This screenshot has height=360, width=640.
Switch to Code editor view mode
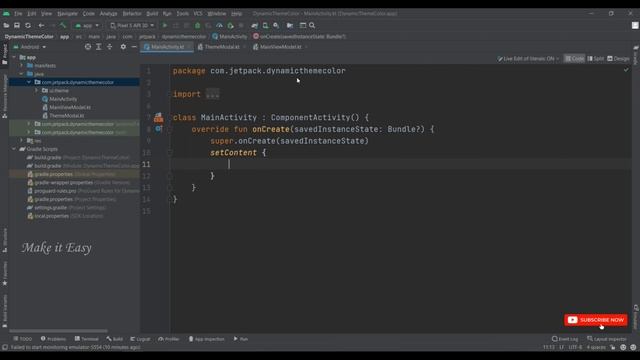(x=574, y=59)
